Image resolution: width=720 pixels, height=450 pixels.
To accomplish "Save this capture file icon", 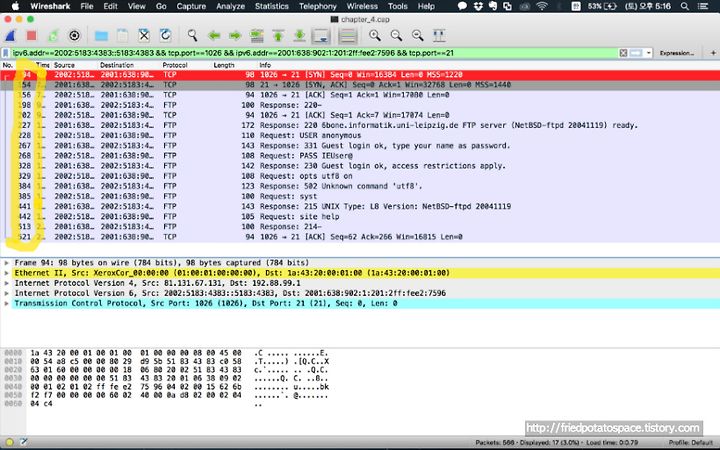I will coord(122,35).
